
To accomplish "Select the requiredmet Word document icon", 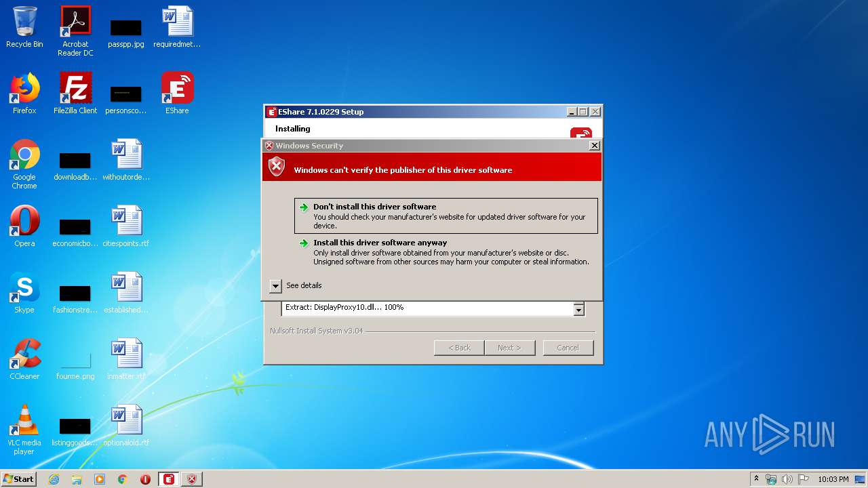I will pos(177,27).
